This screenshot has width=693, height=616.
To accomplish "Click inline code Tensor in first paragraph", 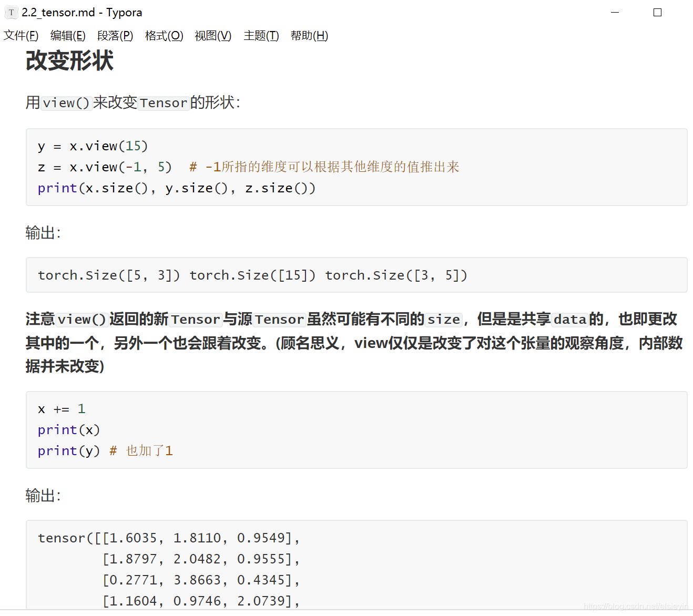I will [164, 102].
